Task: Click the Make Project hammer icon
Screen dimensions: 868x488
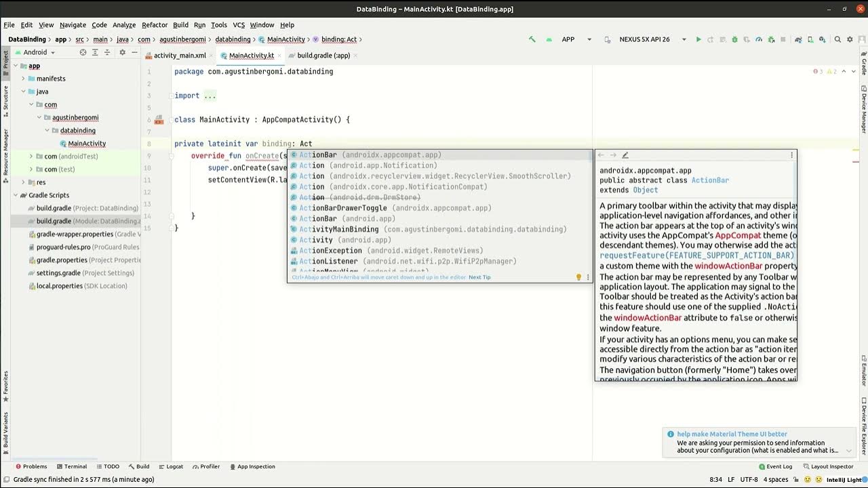Action: (532, 39)
